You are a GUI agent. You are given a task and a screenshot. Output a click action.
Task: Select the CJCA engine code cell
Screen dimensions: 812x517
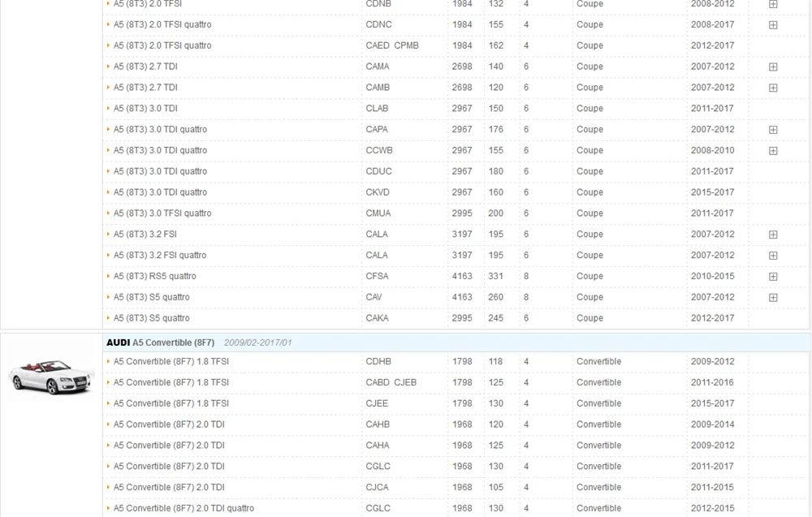pos(377,487)
